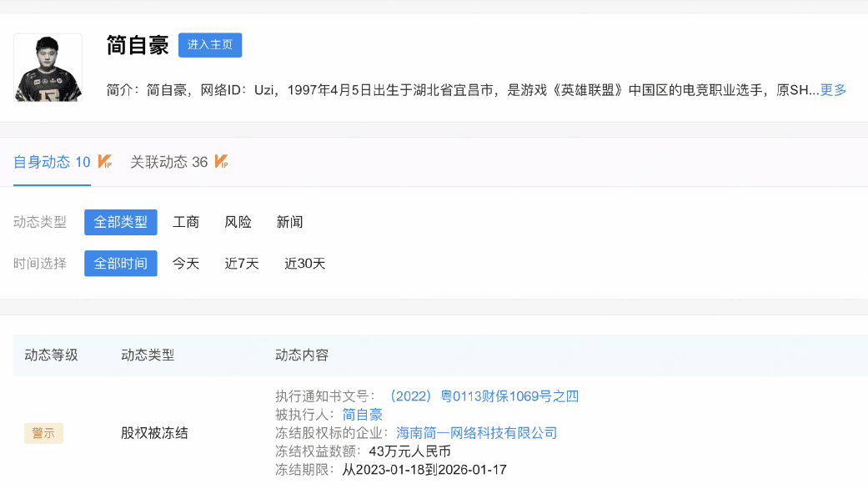Click the 警示 level tag

click(43, 433)
